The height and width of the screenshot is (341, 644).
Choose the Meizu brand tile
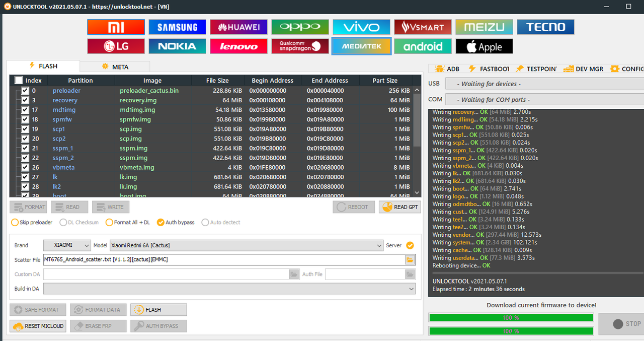pos(484,27)
